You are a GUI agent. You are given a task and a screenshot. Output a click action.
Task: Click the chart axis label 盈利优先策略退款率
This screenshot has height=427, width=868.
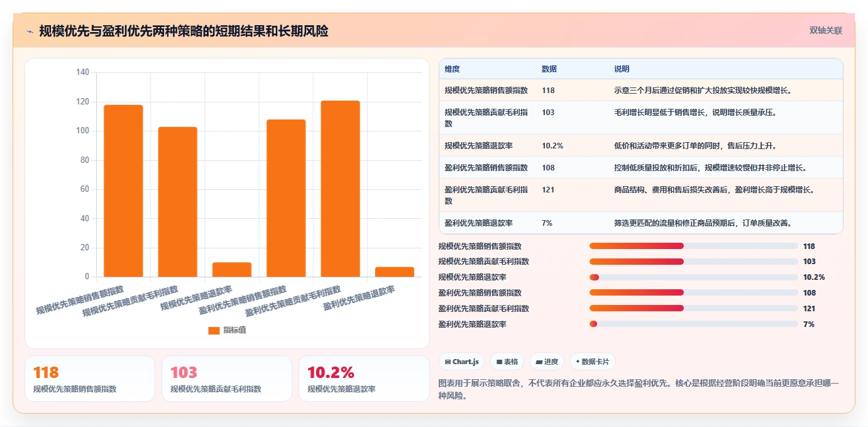point(359,298)
